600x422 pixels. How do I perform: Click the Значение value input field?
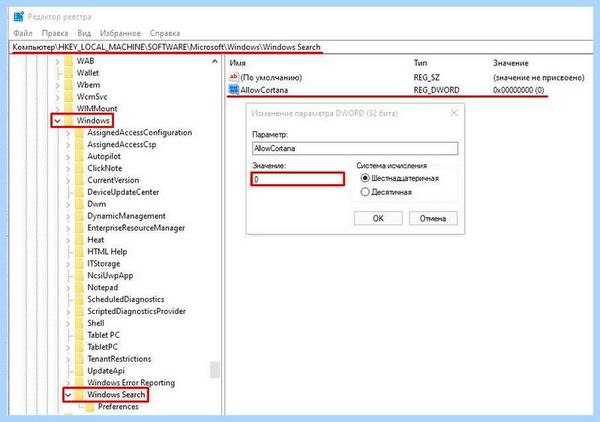[298, 179]
